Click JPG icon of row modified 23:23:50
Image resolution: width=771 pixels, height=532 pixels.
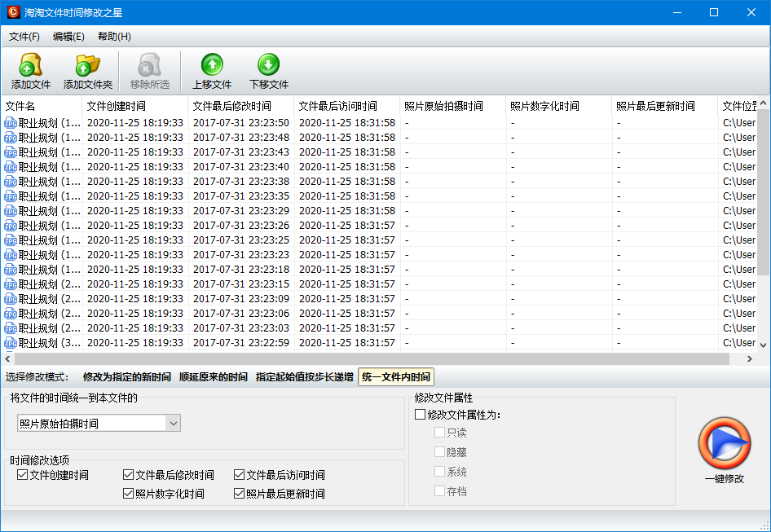coord(11,123)
